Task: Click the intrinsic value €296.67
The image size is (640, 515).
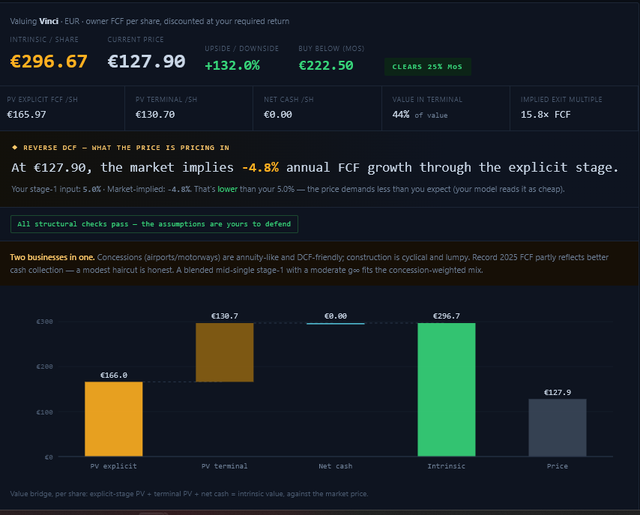Action: [49, 62]
